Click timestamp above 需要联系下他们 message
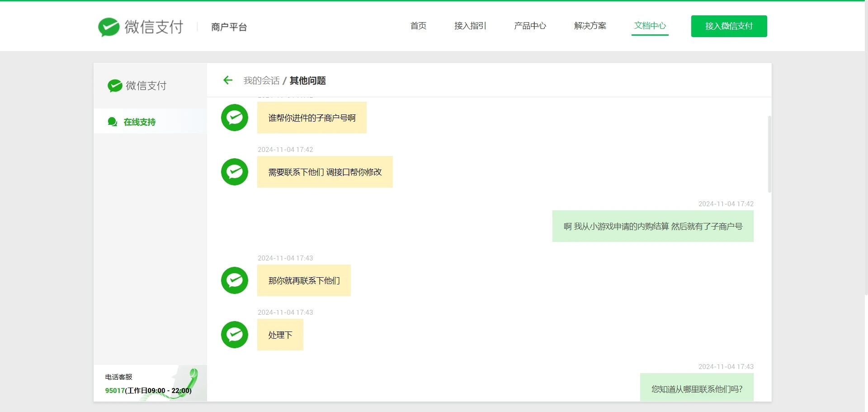Viewport: 868px width, 412px height. click(285, 150)
